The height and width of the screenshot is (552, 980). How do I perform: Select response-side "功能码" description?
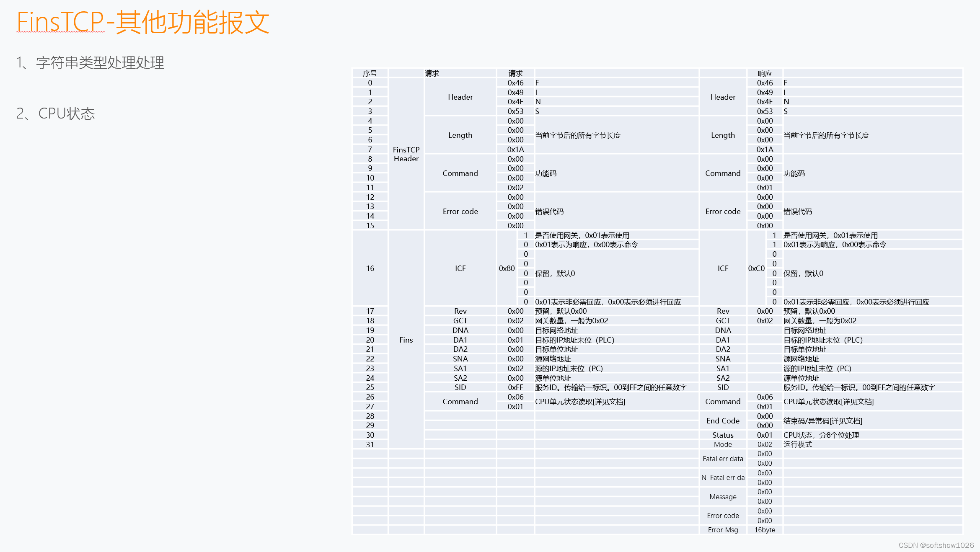[x=794, y=173]
